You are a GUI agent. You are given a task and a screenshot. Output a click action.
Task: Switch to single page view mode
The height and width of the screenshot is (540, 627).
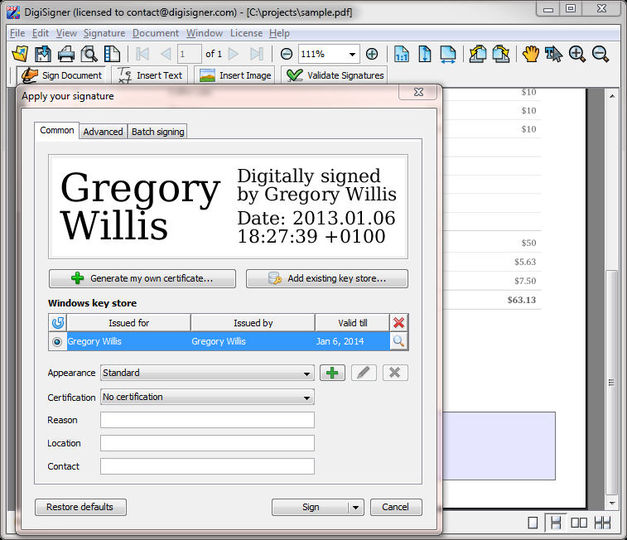point(533,522)
